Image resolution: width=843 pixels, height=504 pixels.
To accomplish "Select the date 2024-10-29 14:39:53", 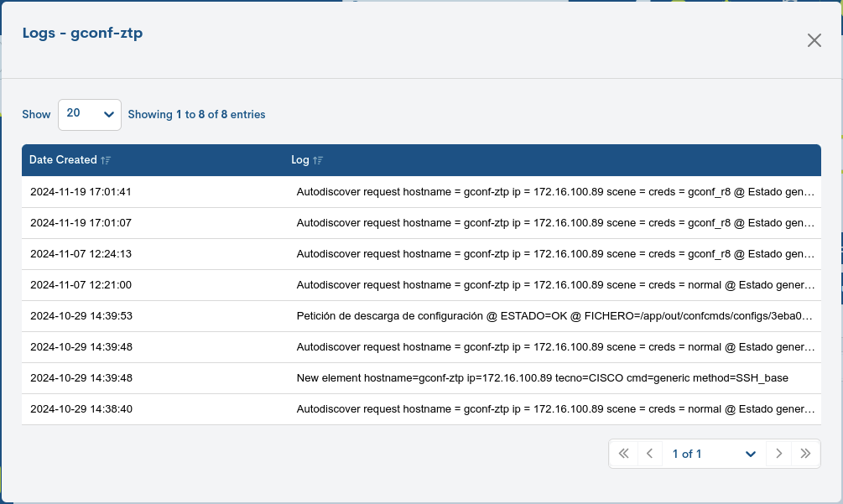I will 81,316.
